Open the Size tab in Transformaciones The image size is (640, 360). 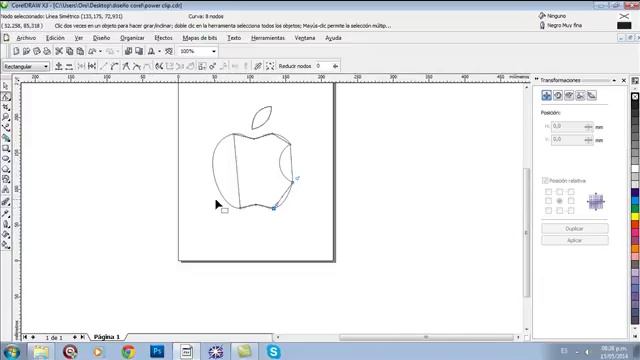click(580, 96)
